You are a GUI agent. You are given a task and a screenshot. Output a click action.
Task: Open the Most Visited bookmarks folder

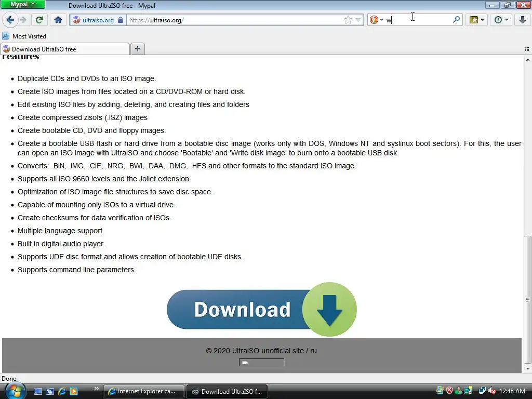[24, 36]
